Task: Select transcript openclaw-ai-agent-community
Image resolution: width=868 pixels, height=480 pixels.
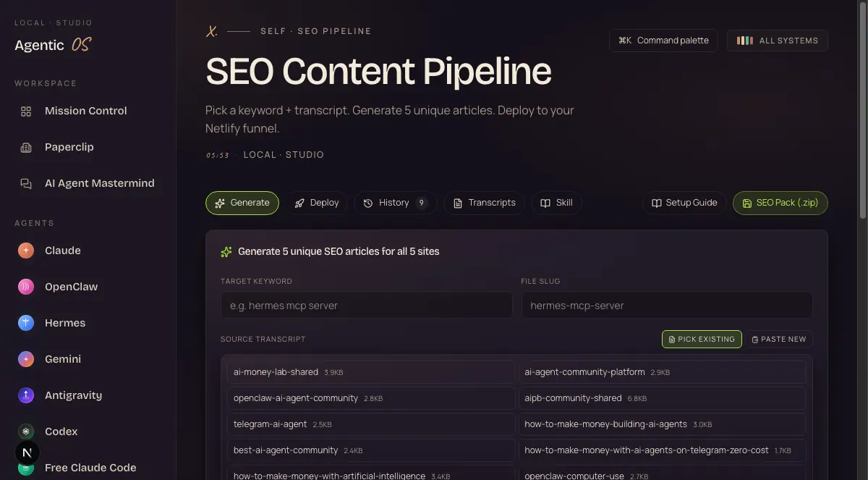Action: click(371, 398)
